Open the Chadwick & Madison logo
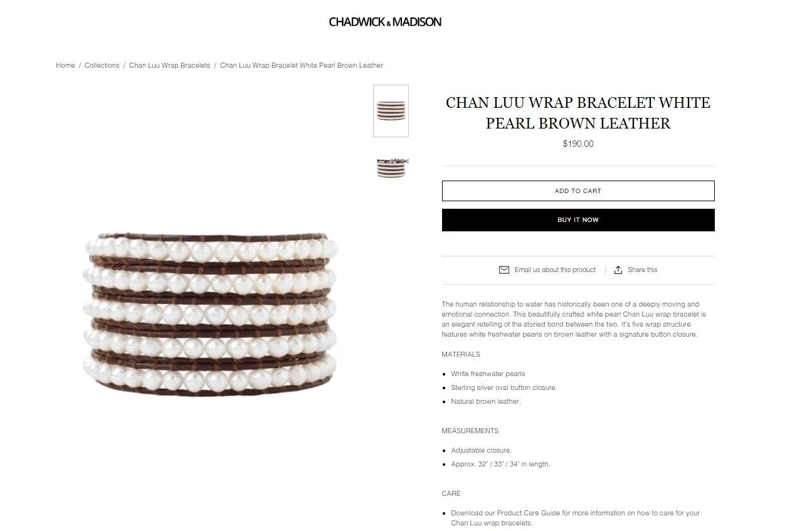The image size is (812, 531). [385, 22]
